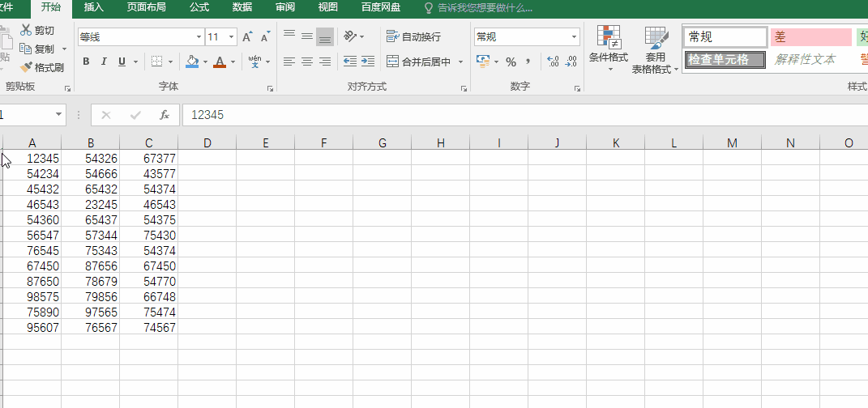
Task: Click the text orientation icon
Action: pyautogui.click(x=350, y=36)
